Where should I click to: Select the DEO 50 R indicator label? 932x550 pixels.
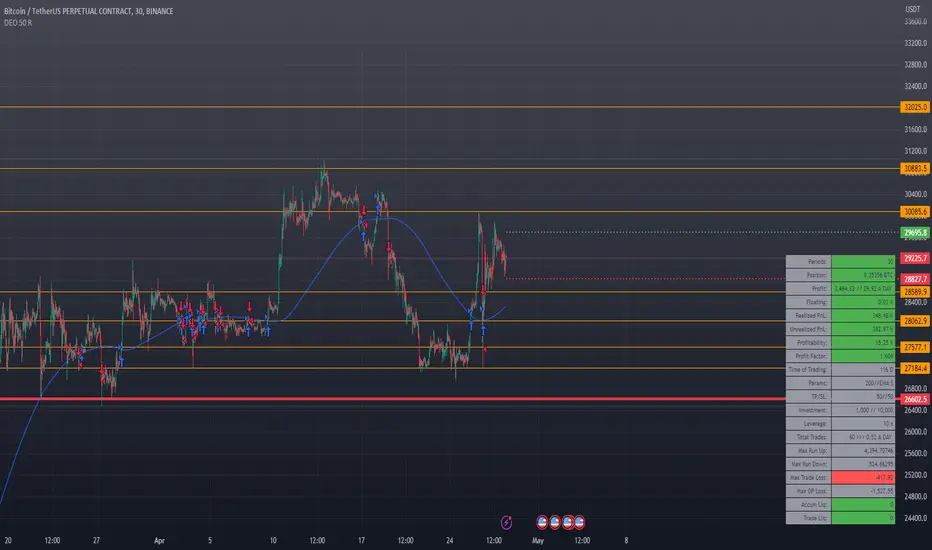coord(18,23)
